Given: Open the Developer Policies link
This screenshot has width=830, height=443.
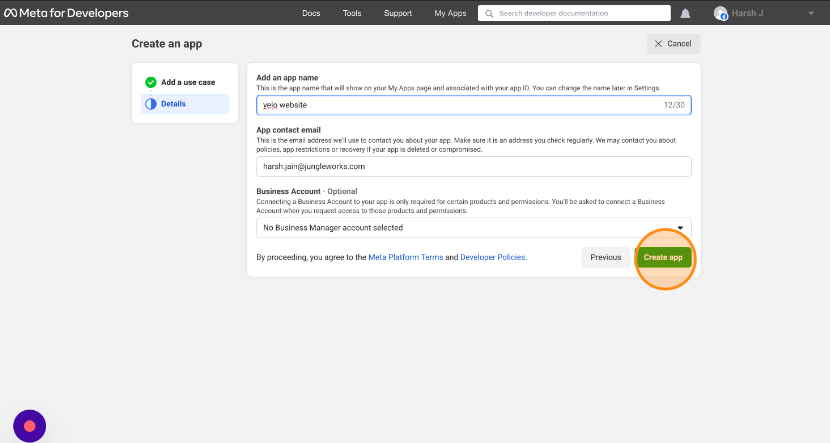Looking at the screenshot, I should point(493,257).
